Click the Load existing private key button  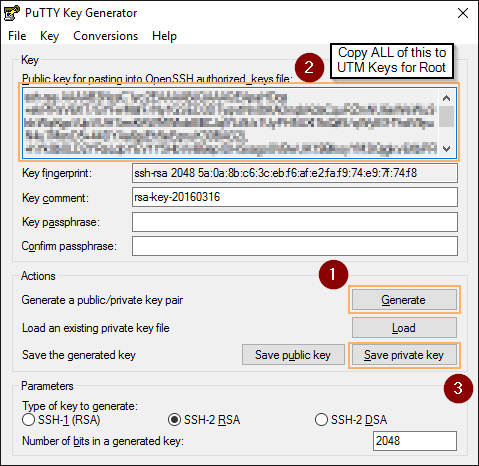(404, 328)
